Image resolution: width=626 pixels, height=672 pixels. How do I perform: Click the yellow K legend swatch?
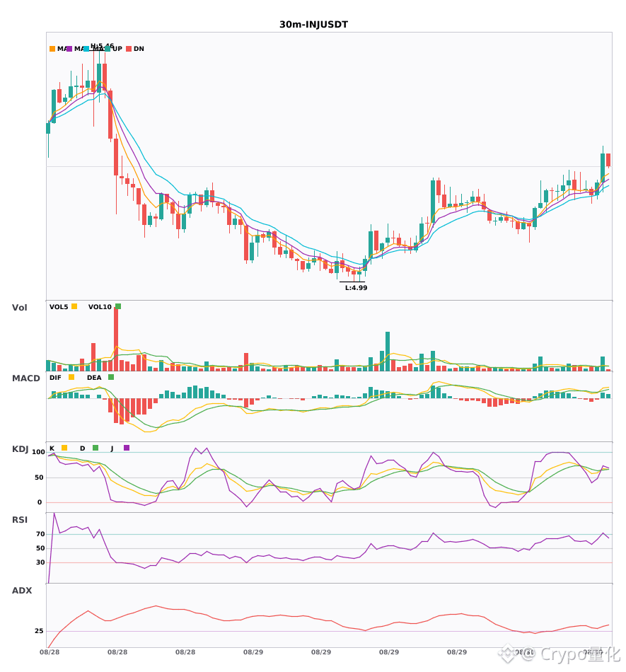pos(64,448)
